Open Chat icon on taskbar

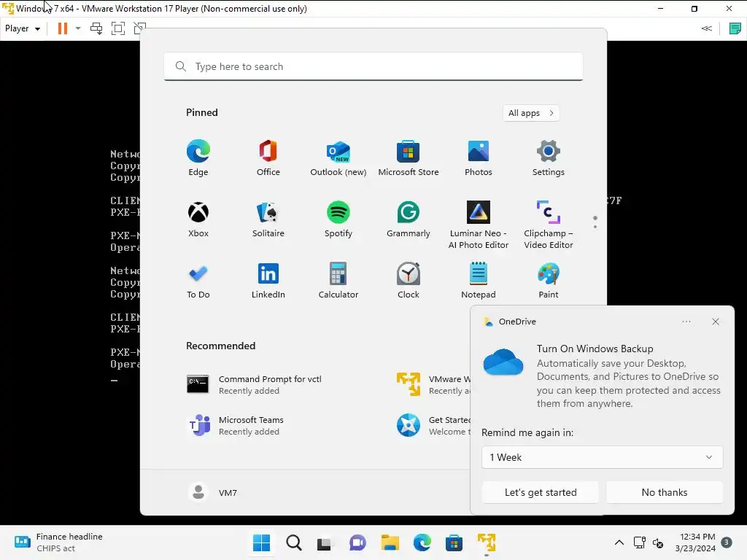[x=357, y=542]
